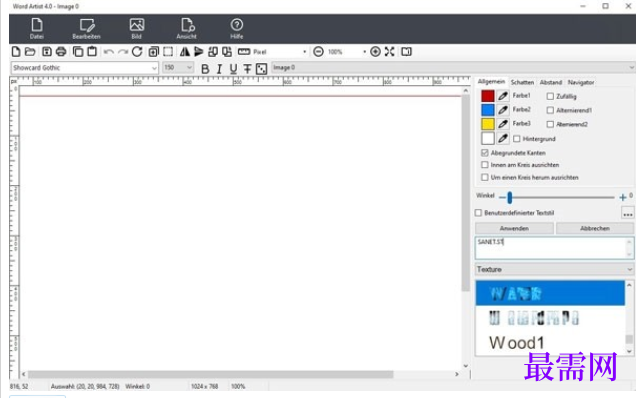
Task: Zoom out with the minus icon
Action: (318, 52)
